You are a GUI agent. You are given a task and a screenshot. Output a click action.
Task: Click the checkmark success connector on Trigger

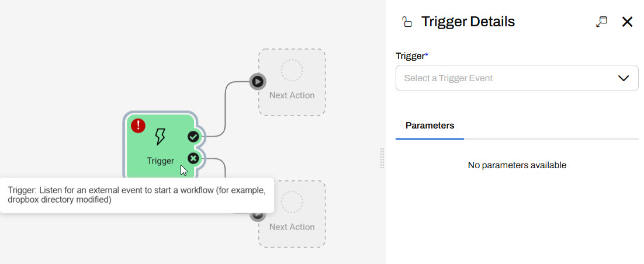coord(193,137)
